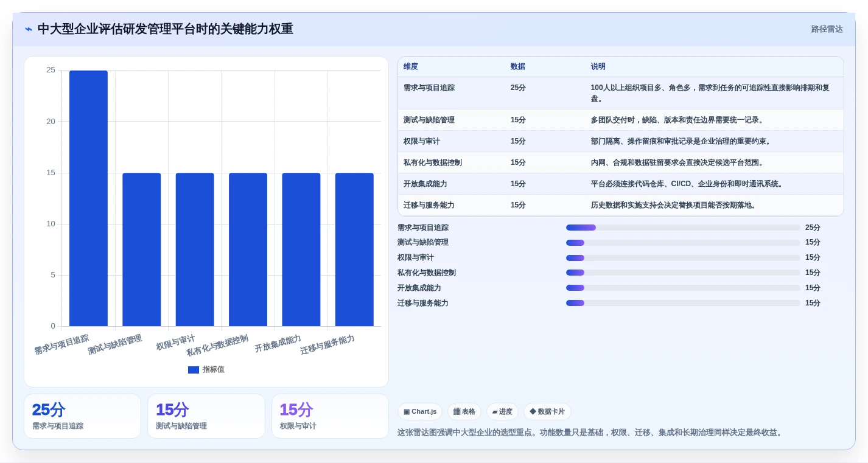Open the 15分 测试与缺陷管理 card
This screenshot has width=868, height=463.
(206, 416)
